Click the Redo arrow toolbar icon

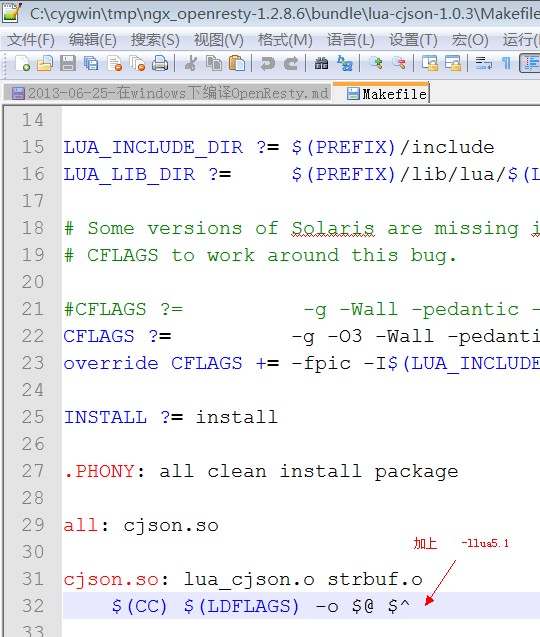coord(291,64)
